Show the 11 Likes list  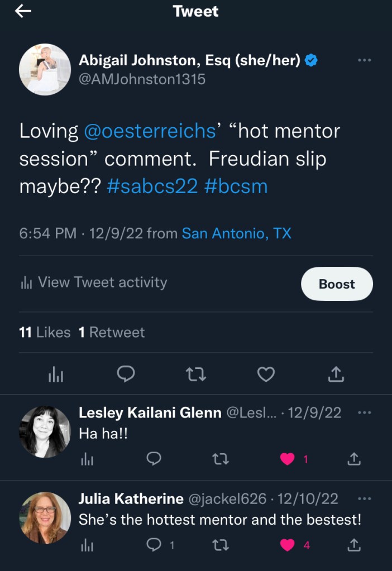[x=45, y=332]
